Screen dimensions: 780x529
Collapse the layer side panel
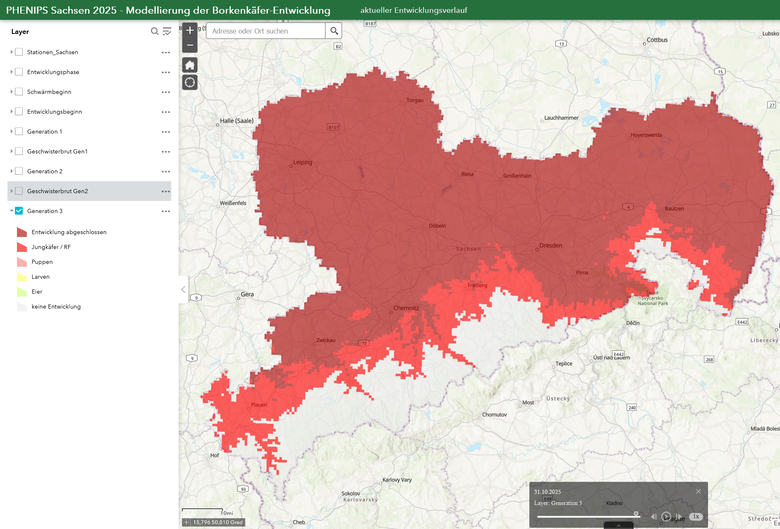click(183, 289)
